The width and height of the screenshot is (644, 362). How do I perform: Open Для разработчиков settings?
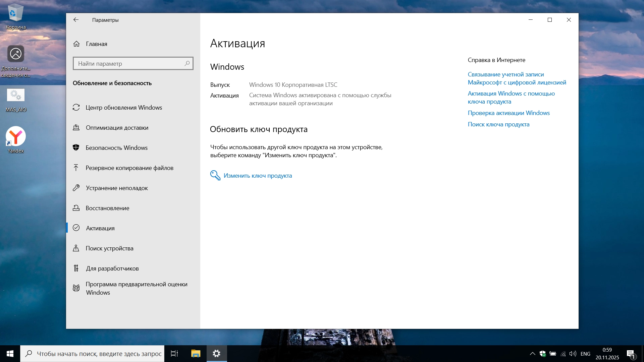(112, 268)
